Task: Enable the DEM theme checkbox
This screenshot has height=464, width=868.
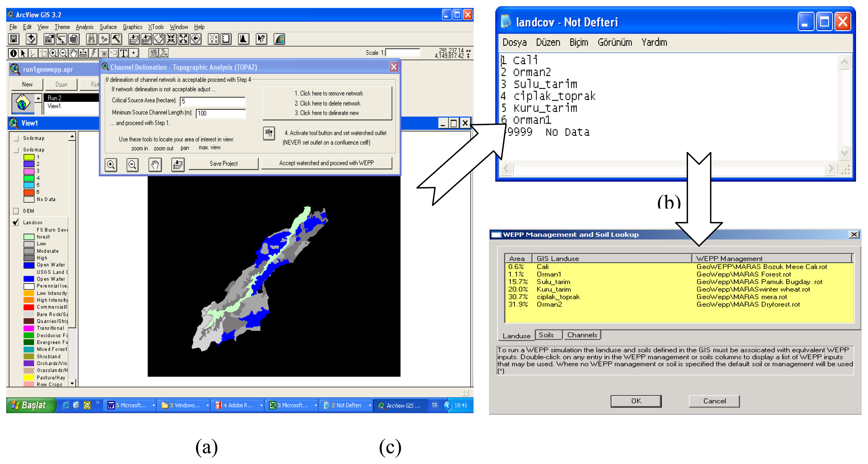Action: point(15,211)
